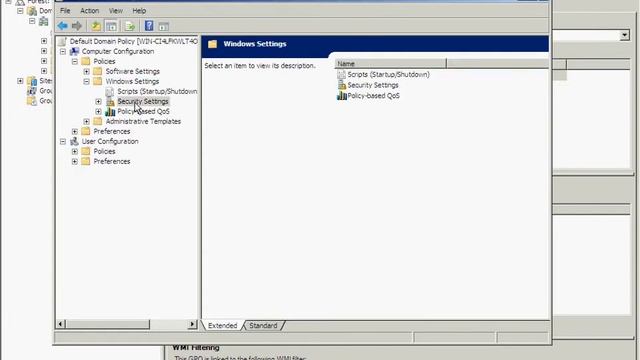Click Administrative Templates folder icon
This screenshot has width=640, height=360.
point(98,121)
